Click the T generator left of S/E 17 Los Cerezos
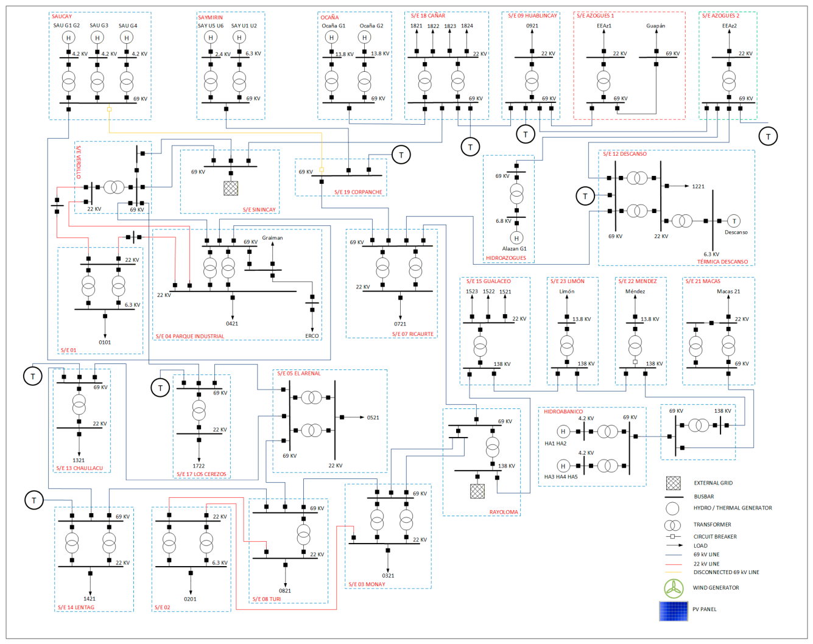Screen dimensions: 813x644 point(160,388)
